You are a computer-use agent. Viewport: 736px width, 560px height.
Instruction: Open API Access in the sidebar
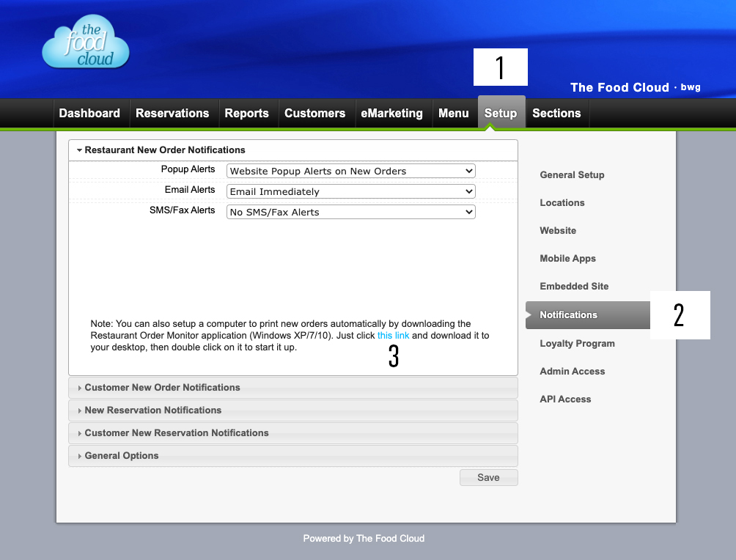pyautogui.click(x=566, y=399)
